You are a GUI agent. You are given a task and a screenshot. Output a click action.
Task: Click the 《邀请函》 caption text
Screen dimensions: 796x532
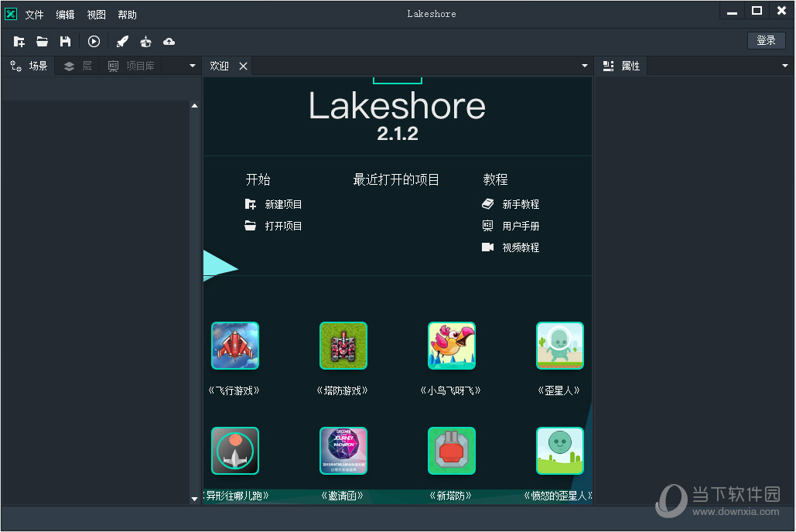[342, 496]
